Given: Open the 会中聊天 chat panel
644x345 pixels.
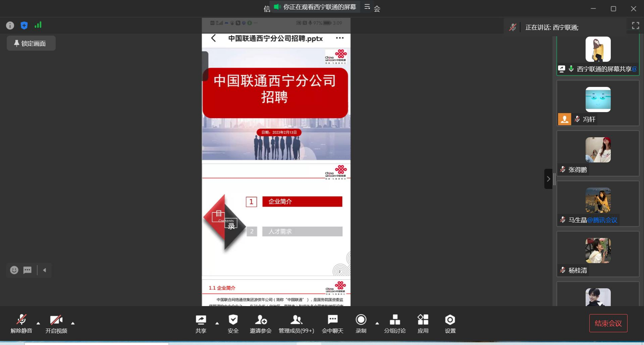Looking at the screenshot, I should pyautogui.click(x=332, y=323).
